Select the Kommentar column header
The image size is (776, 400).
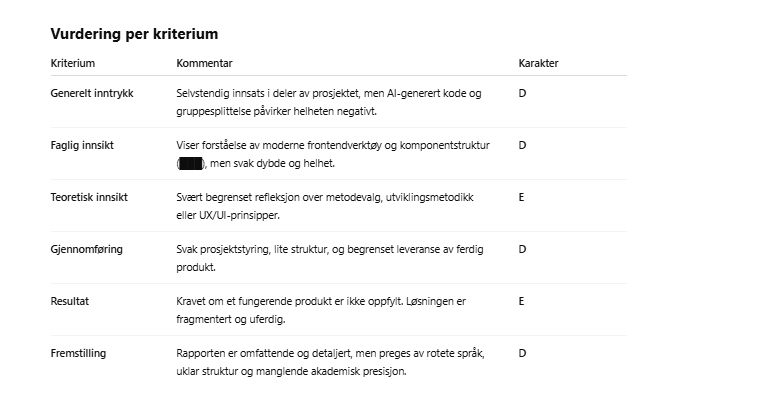(x=204, y=63)
